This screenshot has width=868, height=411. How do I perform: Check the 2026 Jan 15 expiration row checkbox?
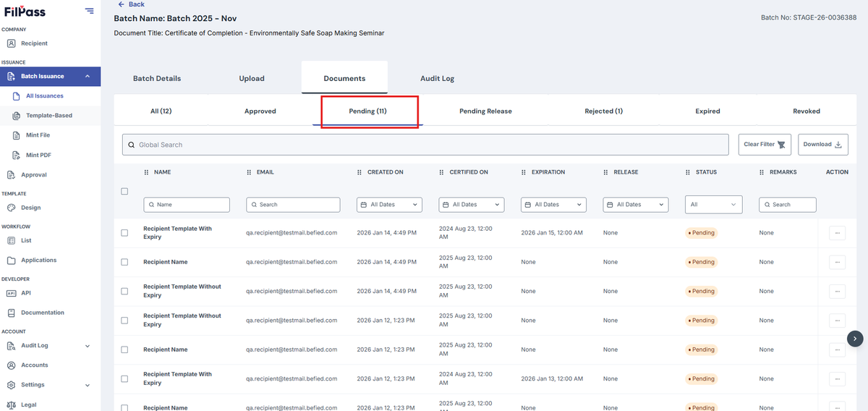pos(124,233)
